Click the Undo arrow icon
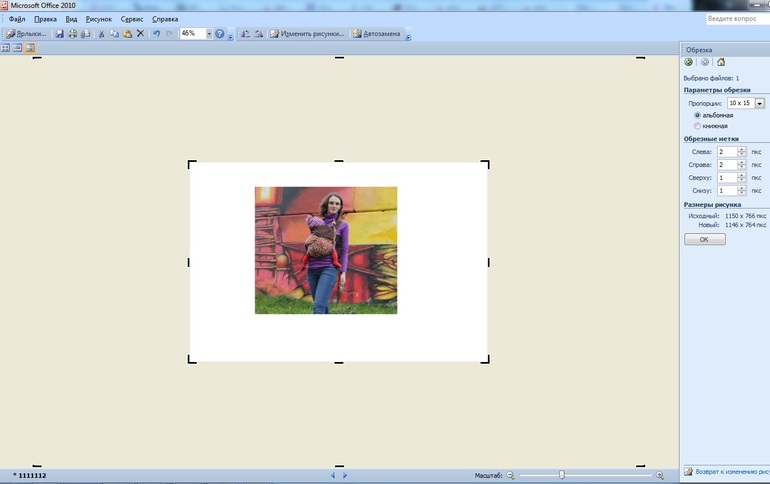The image size is (770, 484). (x=156, y=34)
